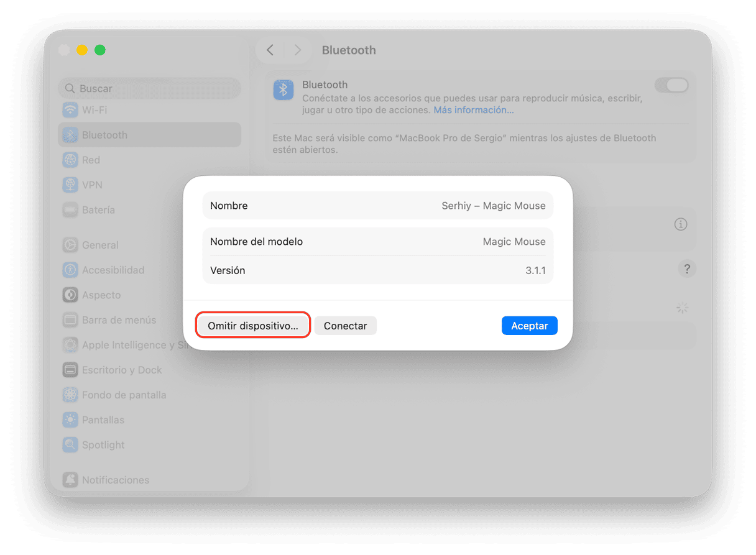Go forward with the right chevron
Screen dimensions: 756x555
[x=298, y=50]
